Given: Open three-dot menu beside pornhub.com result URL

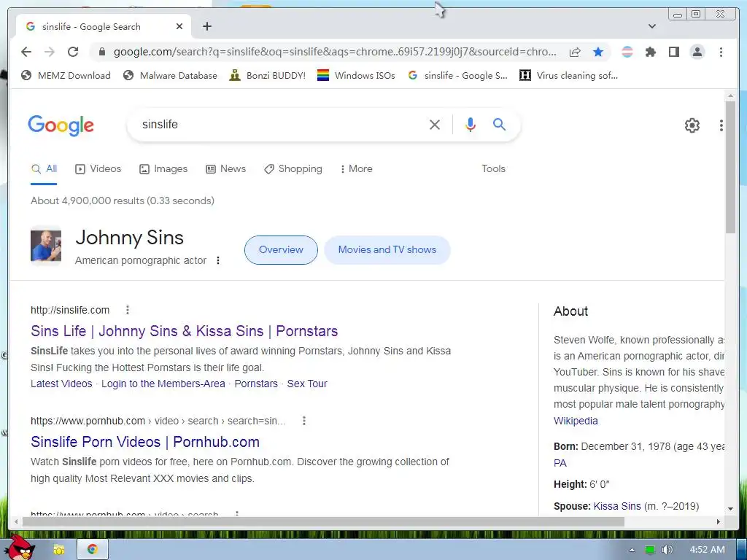Looking at the screenshot, I should [304, 421].
